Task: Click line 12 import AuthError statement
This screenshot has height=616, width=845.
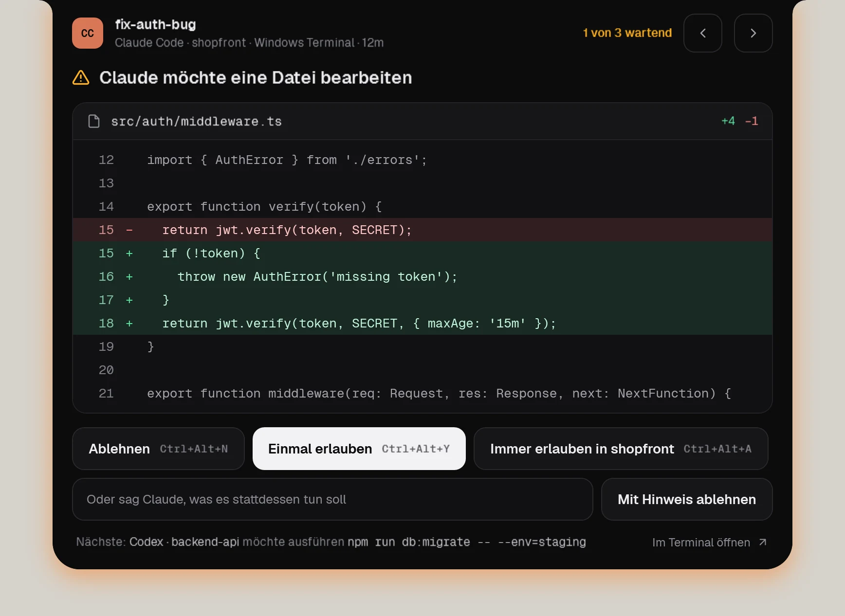Action: click(422, 160)
